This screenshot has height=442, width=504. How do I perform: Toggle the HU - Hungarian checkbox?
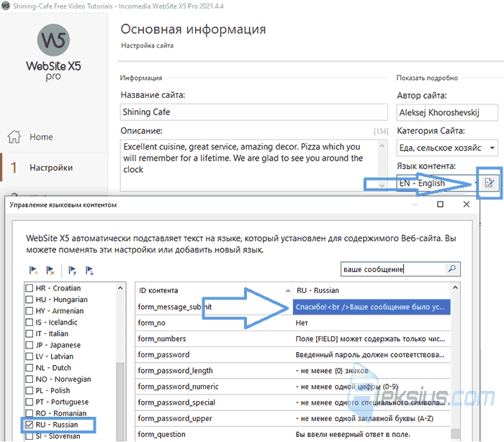(x=30, y=299)
